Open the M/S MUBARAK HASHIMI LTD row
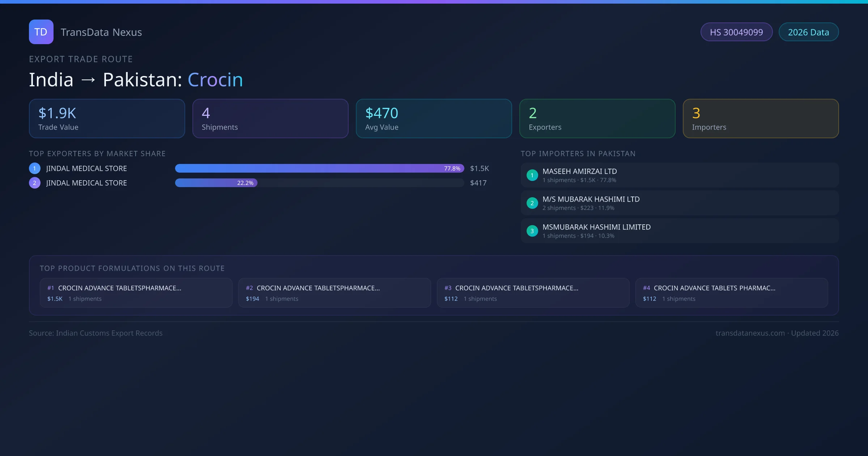868x456 pixels. 680,203
